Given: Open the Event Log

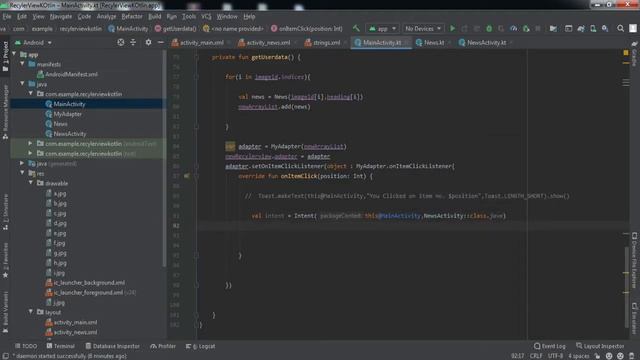Looking at the screenshot, I should 550,346.
